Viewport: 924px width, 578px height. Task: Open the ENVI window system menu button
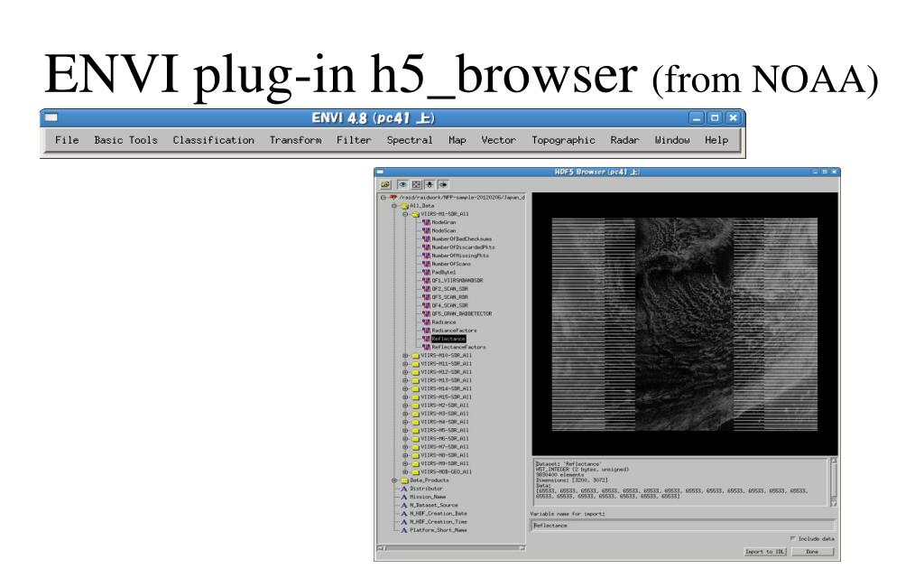pos(51,117)
